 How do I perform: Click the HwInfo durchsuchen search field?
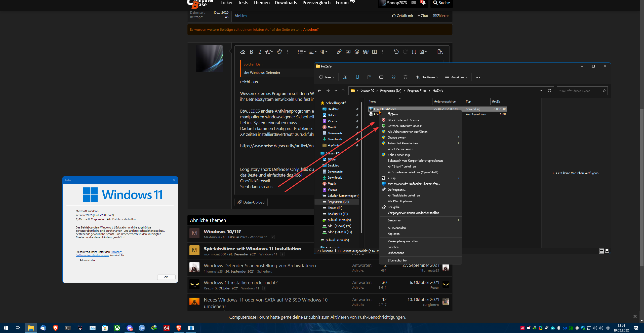[579, 91]
